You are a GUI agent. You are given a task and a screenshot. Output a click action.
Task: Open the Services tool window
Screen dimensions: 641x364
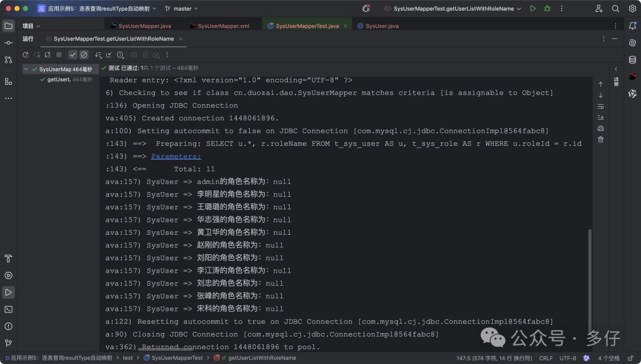[8, 275]
